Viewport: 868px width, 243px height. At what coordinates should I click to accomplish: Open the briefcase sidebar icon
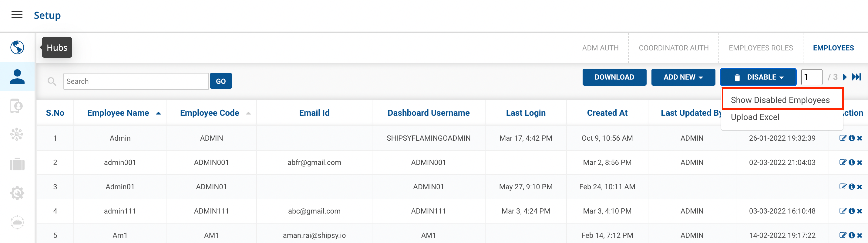[17, 164]
